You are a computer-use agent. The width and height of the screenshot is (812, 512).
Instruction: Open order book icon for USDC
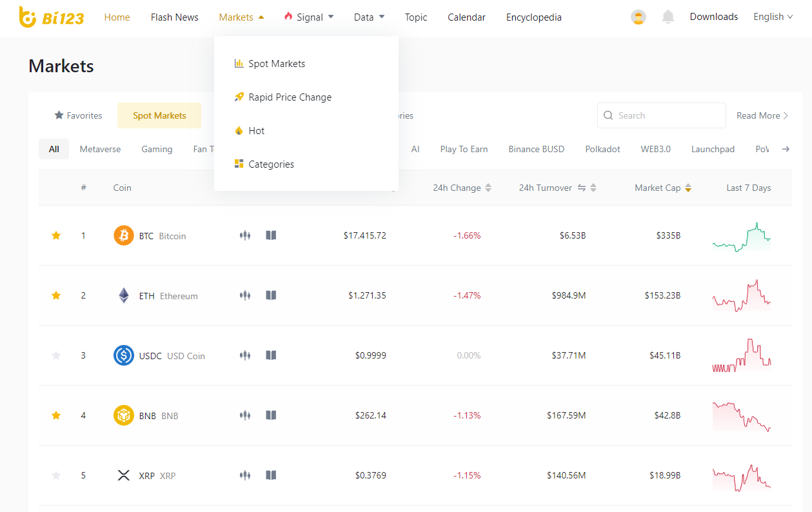click(271, 355)
